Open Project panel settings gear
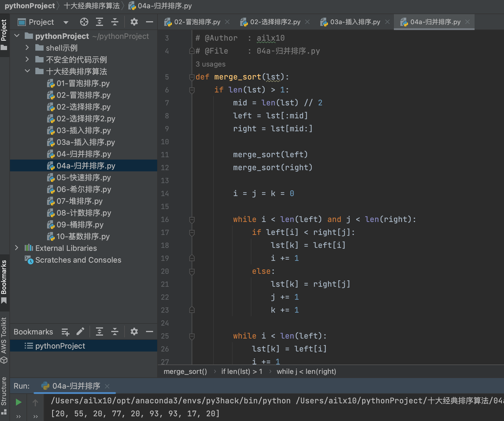 134,22
